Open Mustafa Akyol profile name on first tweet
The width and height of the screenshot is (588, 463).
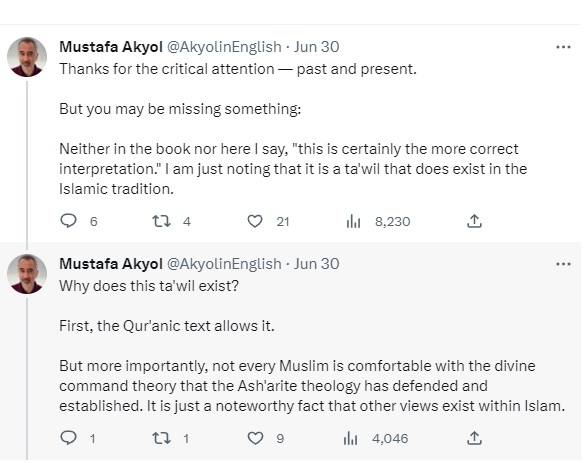click(111, 47)
